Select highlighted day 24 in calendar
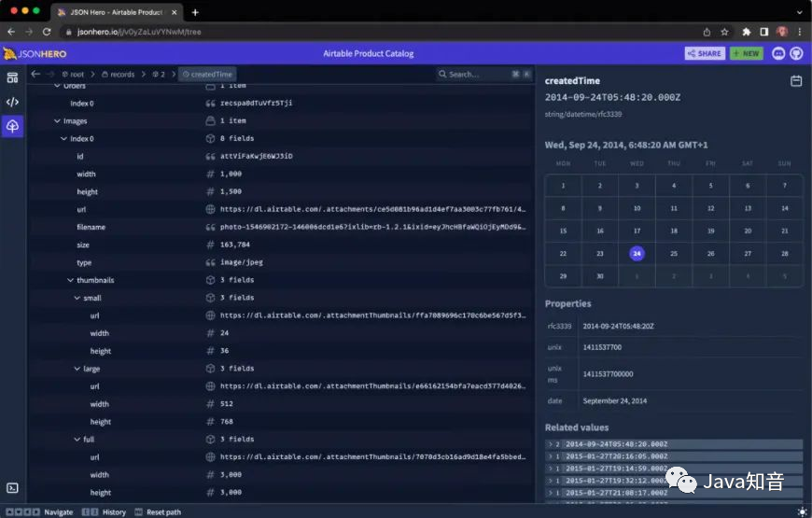This screenshot has height=518, width=812. click(637, 253)
